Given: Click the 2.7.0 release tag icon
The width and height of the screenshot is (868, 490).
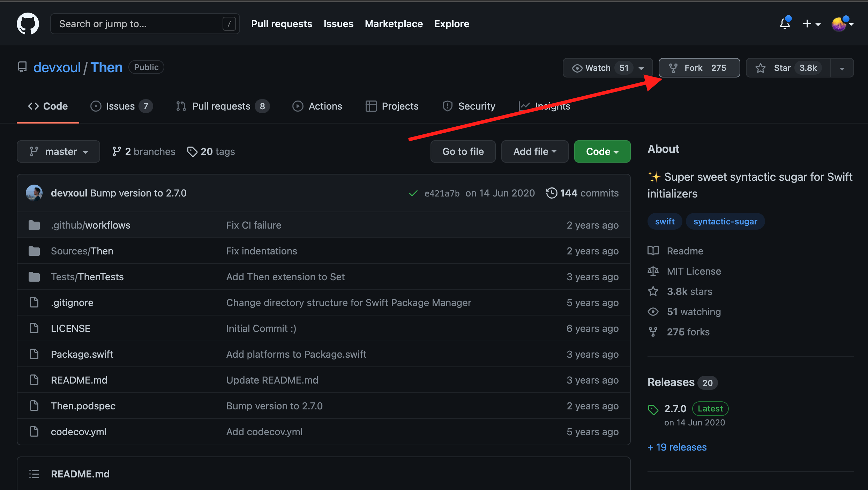Looking at the screenshot, I should 653,409.
